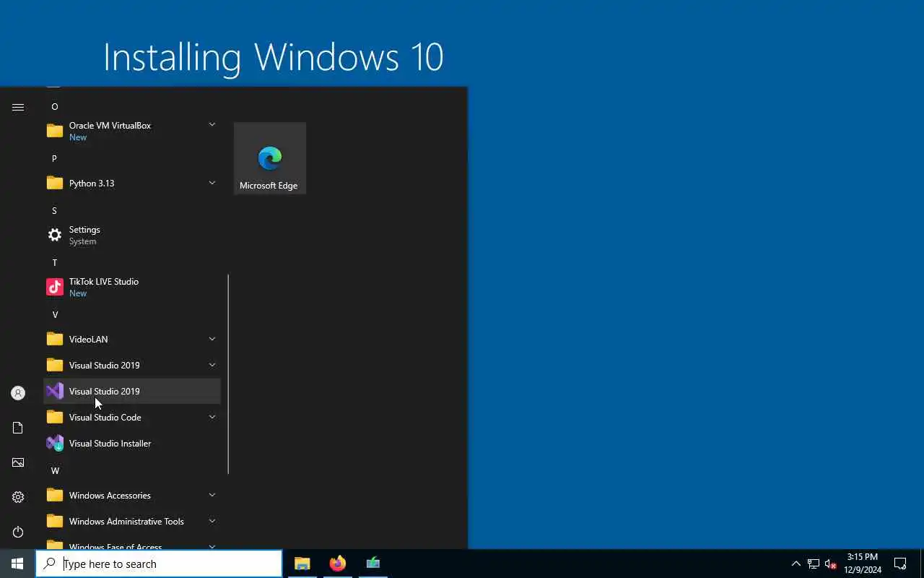924x578 pixels.
Task: Open the Action Center notifications icon
Action: 900,564
